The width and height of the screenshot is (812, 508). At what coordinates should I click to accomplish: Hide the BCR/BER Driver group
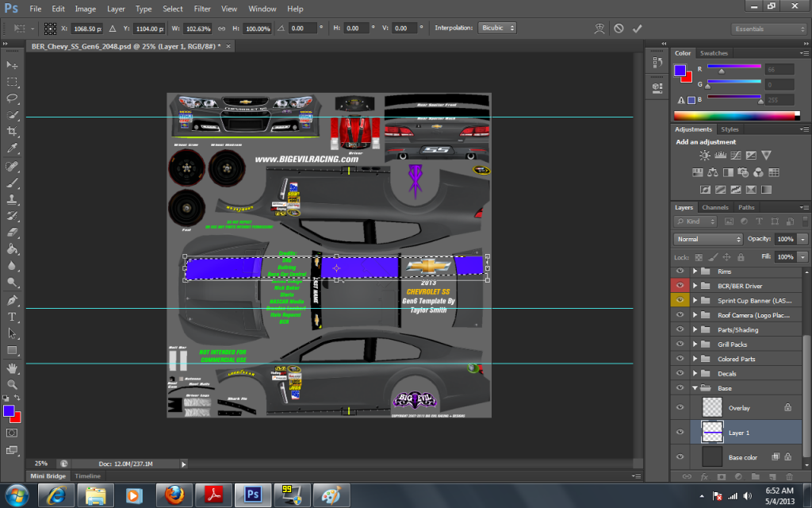pyautogui.click(x=680, y=286)
